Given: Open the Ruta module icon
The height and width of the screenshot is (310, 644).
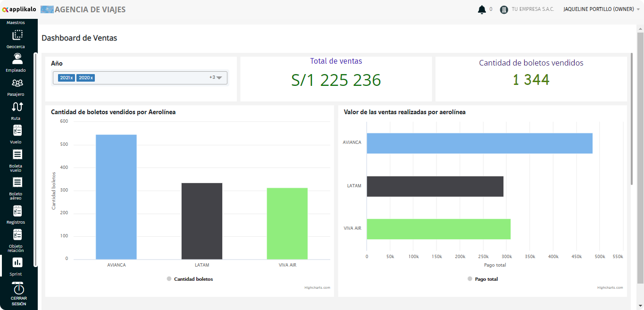Looking at the screenshot, I should (x=17, y=107).
